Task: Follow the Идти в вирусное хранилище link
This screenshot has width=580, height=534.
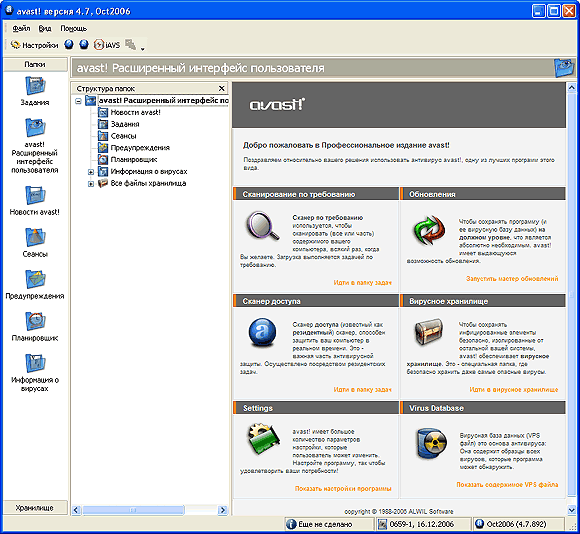Action: click(514, 389)
